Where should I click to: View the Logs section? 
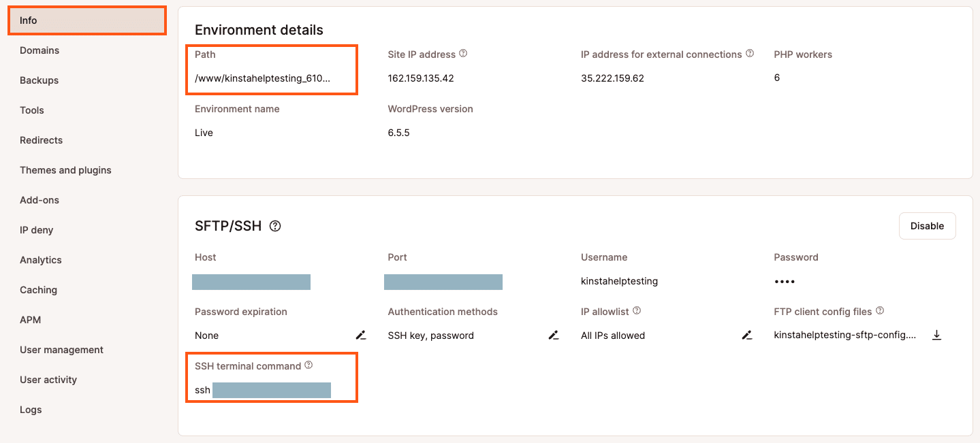[31, 410]
